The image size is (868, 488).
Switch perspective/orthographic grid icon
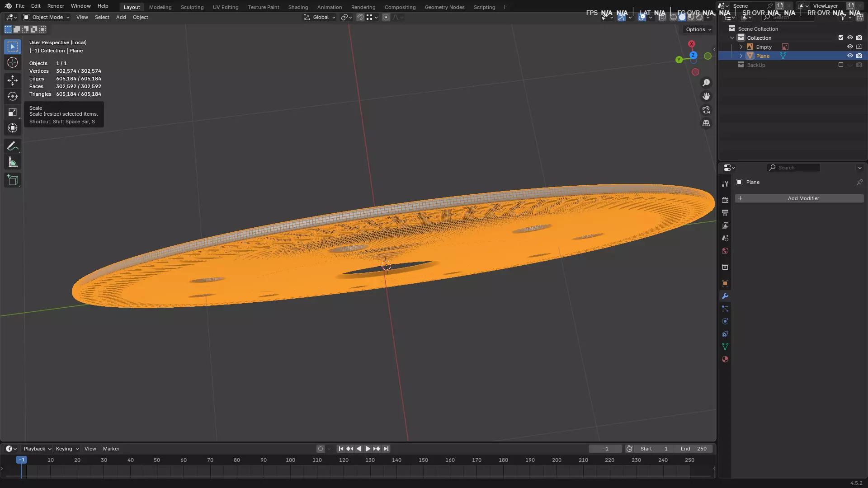[706, 123]
